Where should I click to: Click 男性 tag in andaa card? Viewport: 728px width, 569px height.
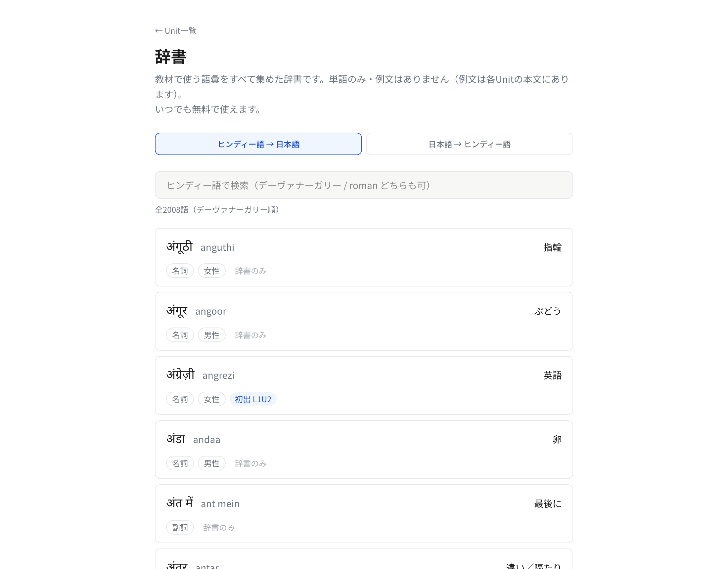pos(211,463)
